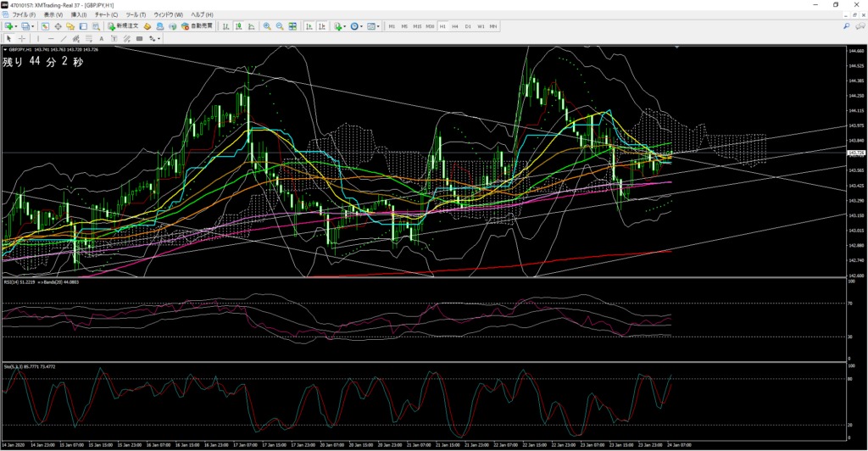Click the Periods clock icon

pyautogui.click(x=354, y=26)
